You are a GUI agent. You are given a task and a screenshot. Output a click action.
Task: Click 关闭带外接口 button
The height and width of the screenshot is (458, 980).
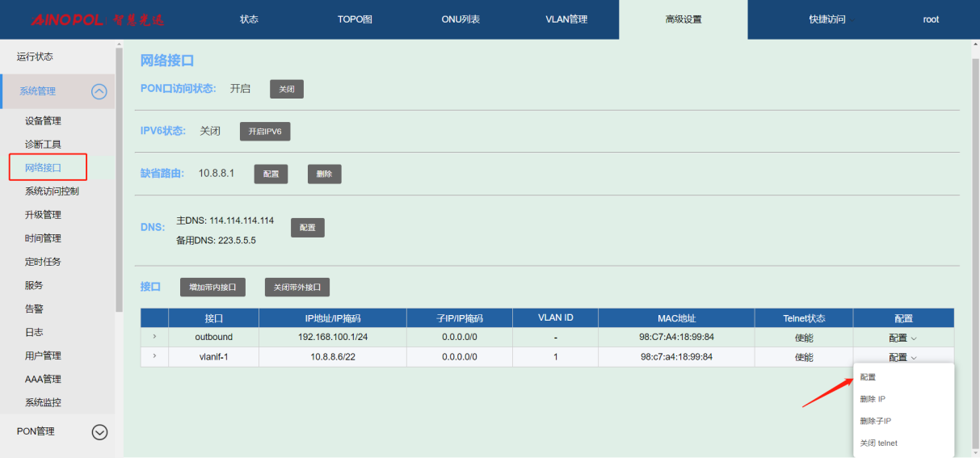tap(297, 287)
